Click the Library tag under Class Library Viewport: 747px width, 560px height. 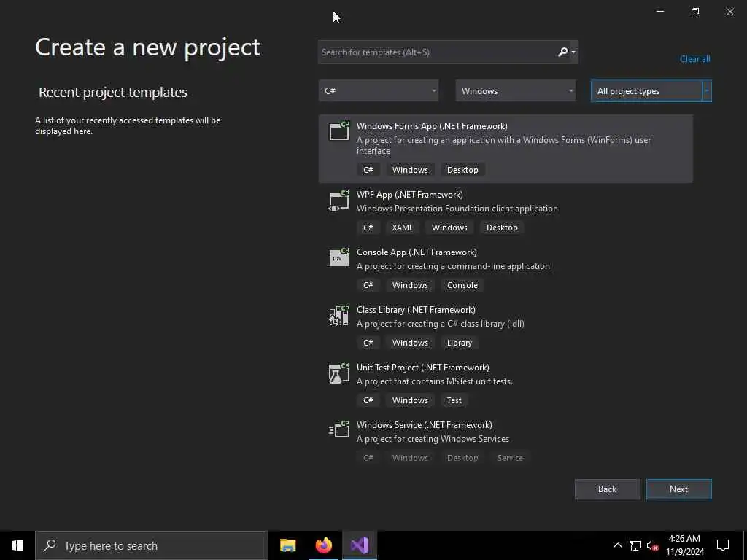point(460,343)
